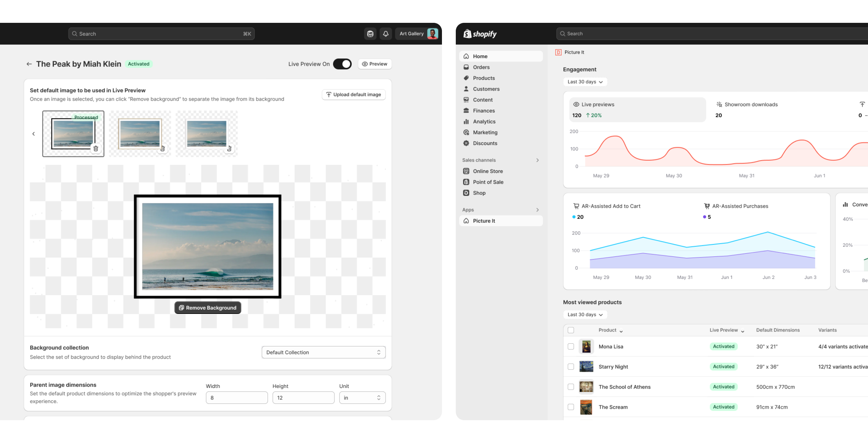Open the Default Collection dropdown
Screen dimensions: 868x443
pos(323,352)
